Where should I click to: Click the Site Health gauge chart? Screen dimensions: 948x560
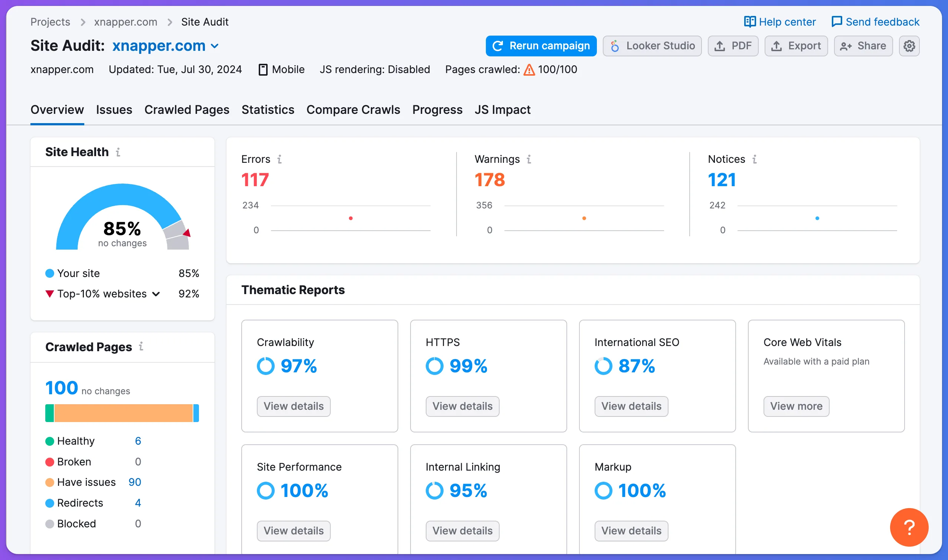point(122,217)
